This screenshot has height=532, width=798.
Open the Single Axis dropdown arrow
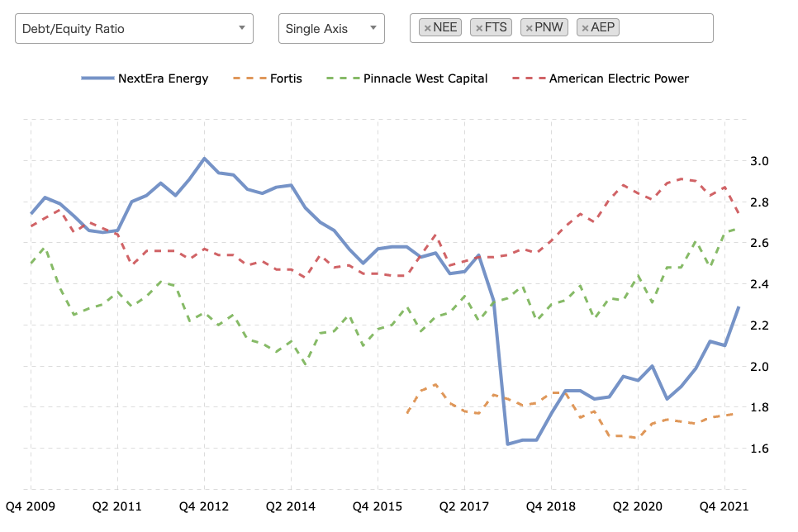click(373, 28)
